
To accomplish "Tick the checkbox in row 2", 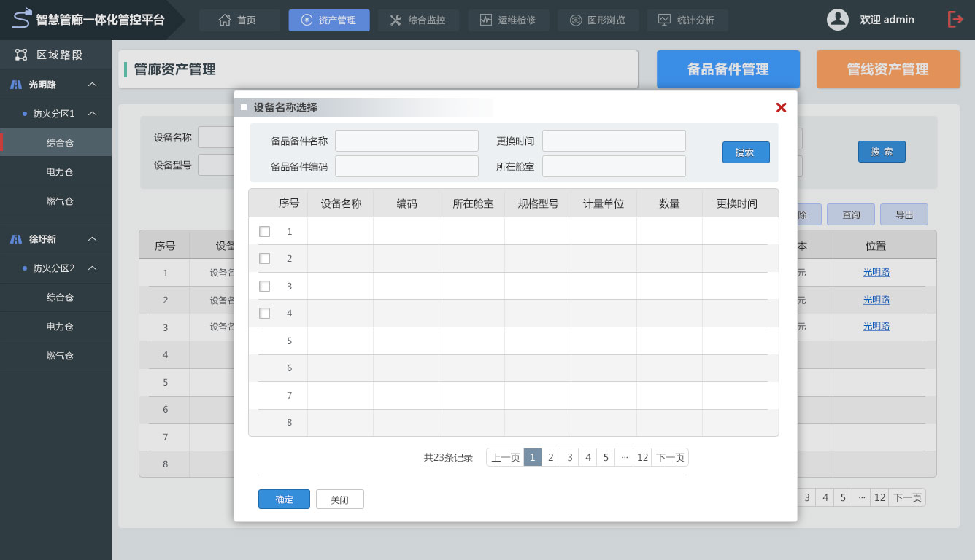I will [x=265, y=259].
